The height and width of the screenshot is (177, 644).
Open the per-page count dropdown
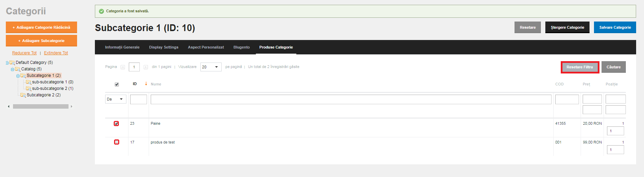(x=211, y=67)
